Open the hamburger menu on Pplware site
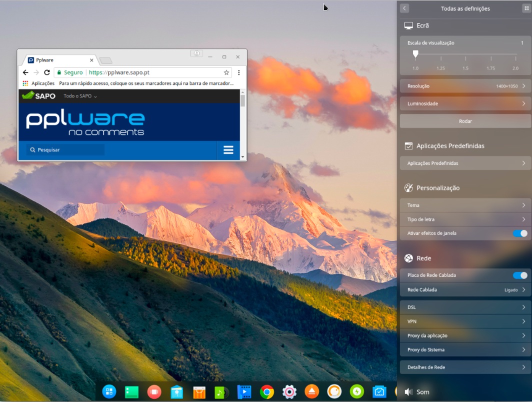Viewport: 532px width, 402px height. coord(228,150)
